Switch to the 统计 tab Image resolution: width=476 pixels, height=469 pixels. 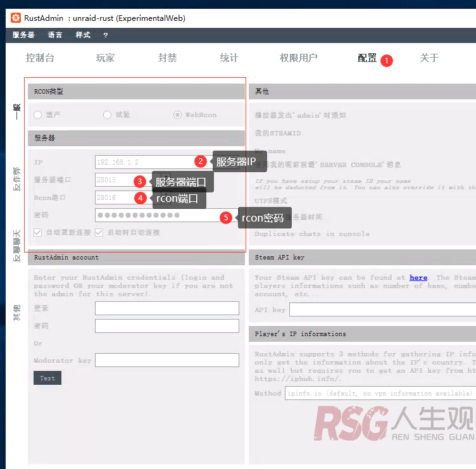229,58
